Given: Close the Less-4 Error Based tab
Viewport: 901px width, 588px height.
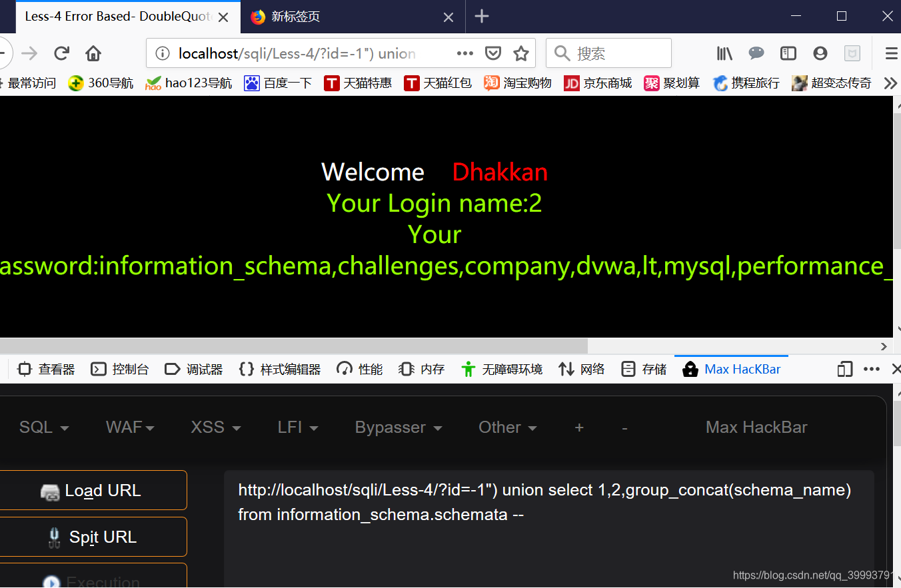Looking at the screenshot, I should tap(223, 17).
